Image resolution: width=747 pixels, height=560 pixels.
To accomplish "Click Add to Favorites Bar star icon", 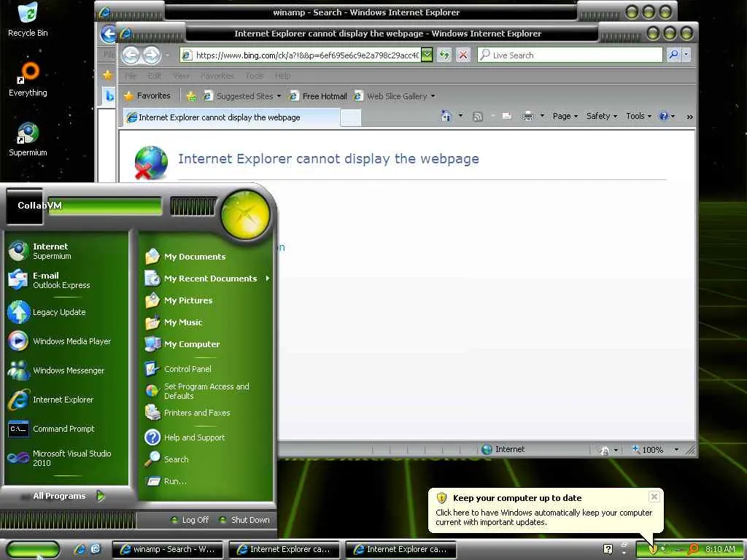I will (192, 96).
